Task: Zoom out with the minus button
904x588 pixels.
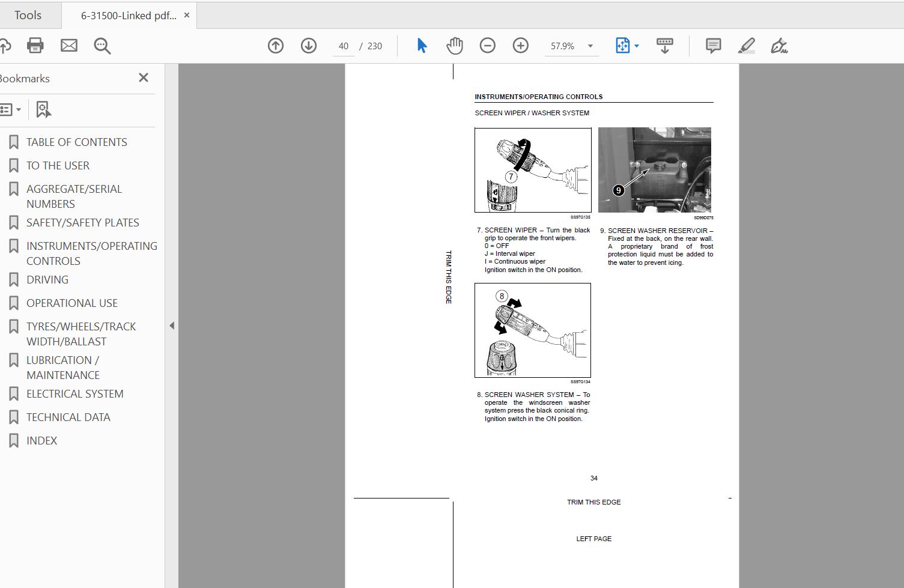Action: coord(488,46)
